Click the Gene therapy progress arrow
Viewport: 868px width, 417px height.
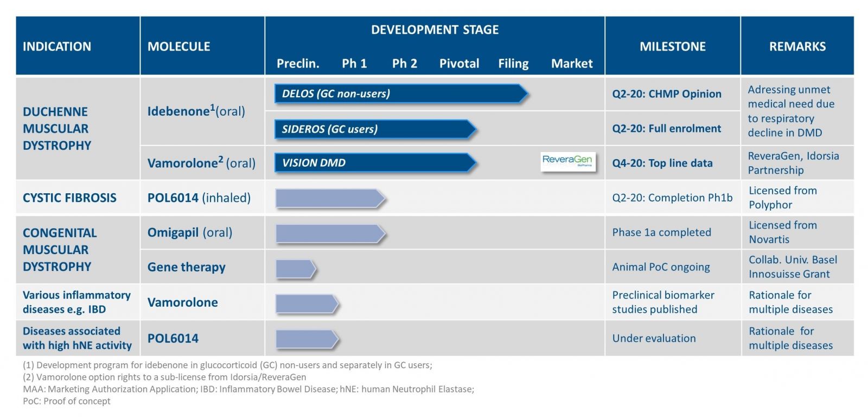[x=295, y=269]
